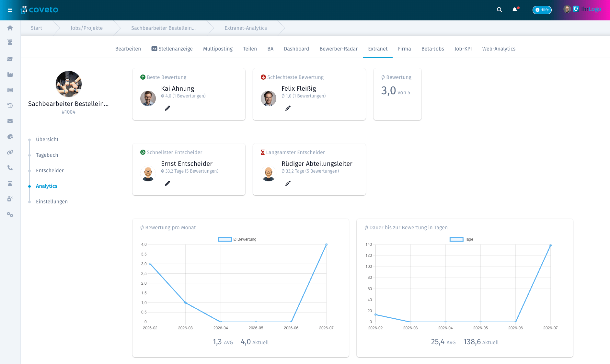This screenshot has height=364, width=610.
Task: Open the hamburger menu icon
Action: tap(10, 10)
